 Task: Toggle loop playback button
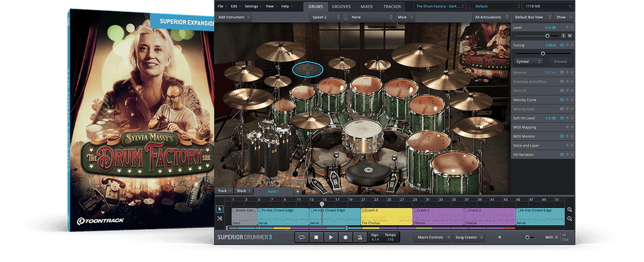click(x=301, y=237)
